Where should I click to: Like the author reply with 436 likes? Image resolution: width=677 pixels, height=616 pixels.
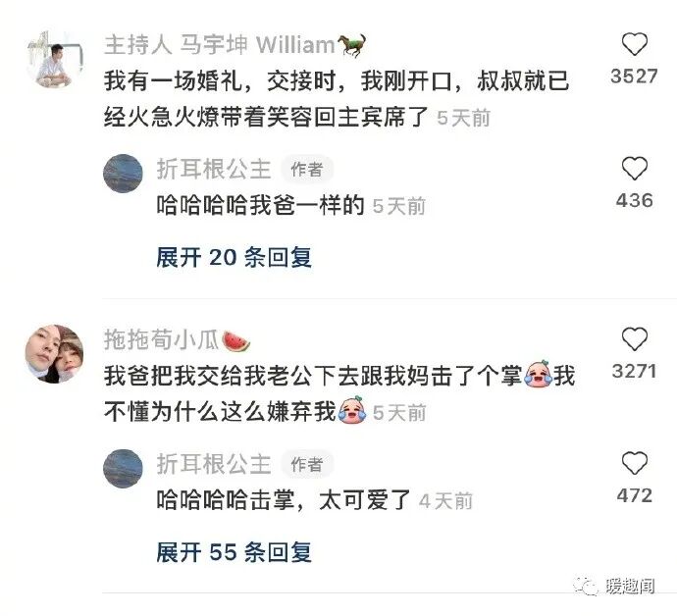pyautogui.click(x=634, y=169)
